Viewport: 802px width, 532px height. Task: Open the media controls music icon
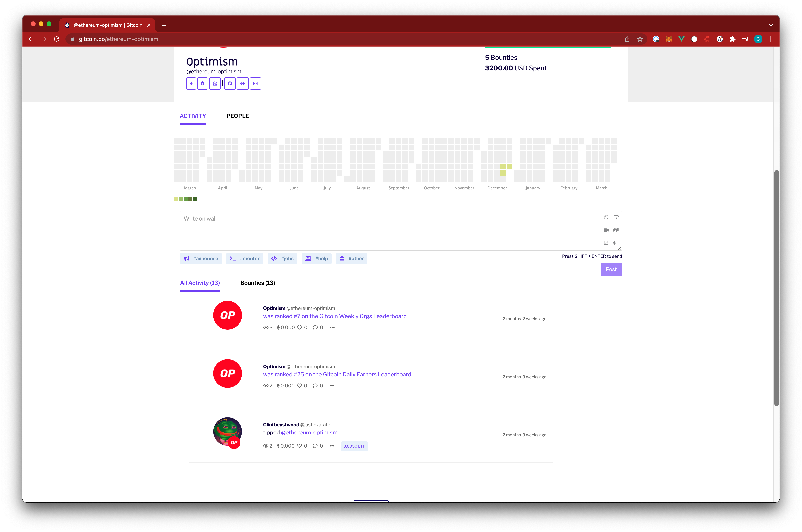tap(745, 39)
